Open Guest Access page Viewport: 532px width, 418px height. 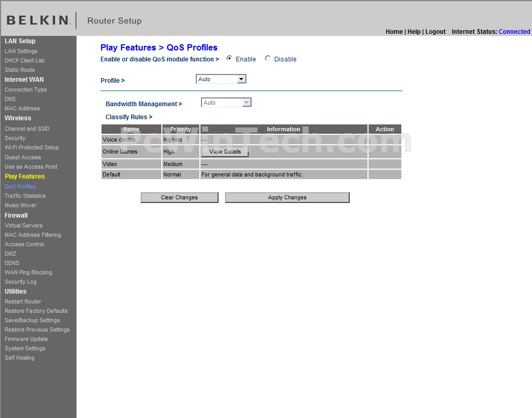click(x=23, y=157)
